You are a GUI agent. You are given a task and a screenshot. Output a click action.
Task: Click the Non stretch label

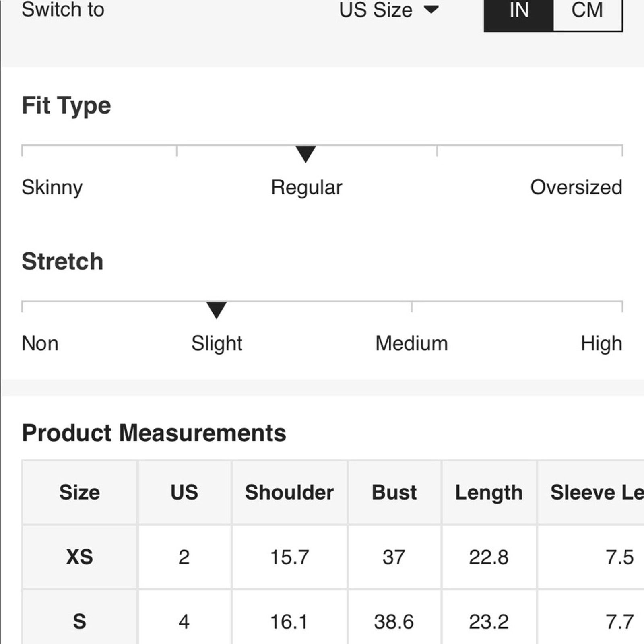40,343
